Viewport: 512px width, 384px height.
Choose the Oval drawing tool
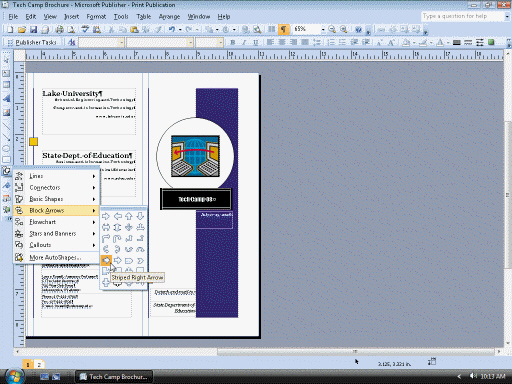coord(6,148)
